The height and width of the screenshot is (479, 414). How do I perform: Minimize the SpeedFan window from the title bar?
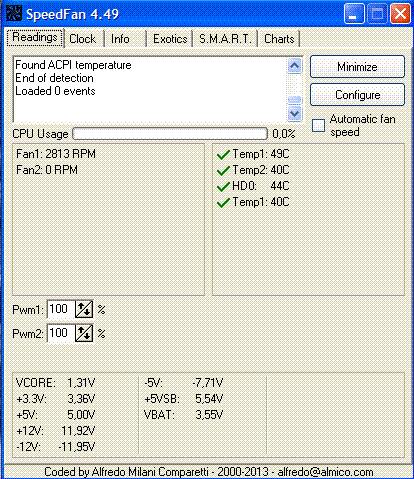coord(354,14)
